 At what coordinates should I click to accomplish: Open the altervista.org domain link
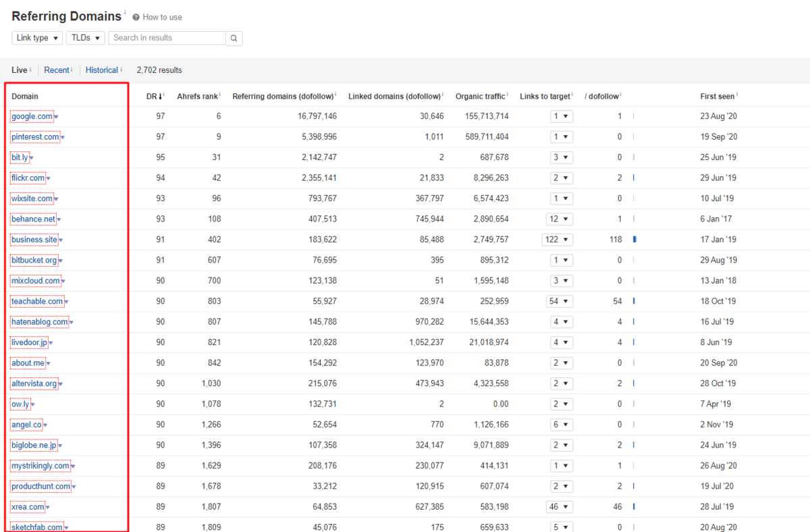coord(34,383)
